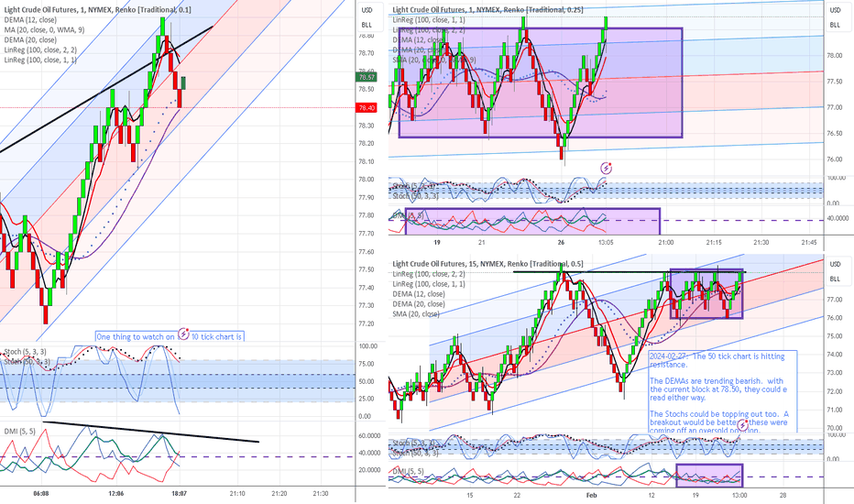
Task: Click green 78.57 price label on left axis
Action: [x=367, y=78]
